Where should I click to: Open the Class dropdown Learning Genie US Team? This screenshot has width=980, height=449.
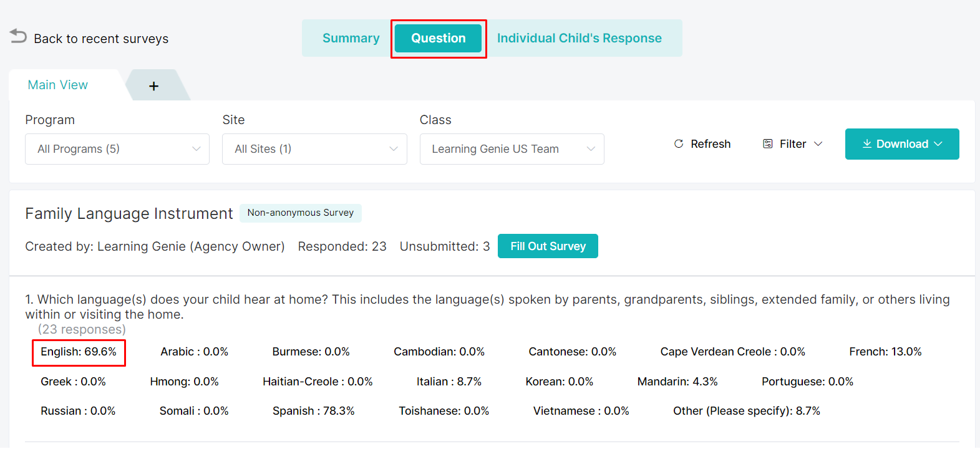click(x=512, y=149)
